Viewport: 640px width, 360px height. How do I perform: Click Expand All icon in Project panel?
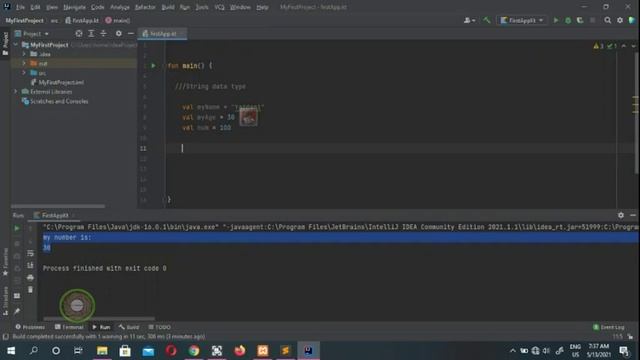91,33
